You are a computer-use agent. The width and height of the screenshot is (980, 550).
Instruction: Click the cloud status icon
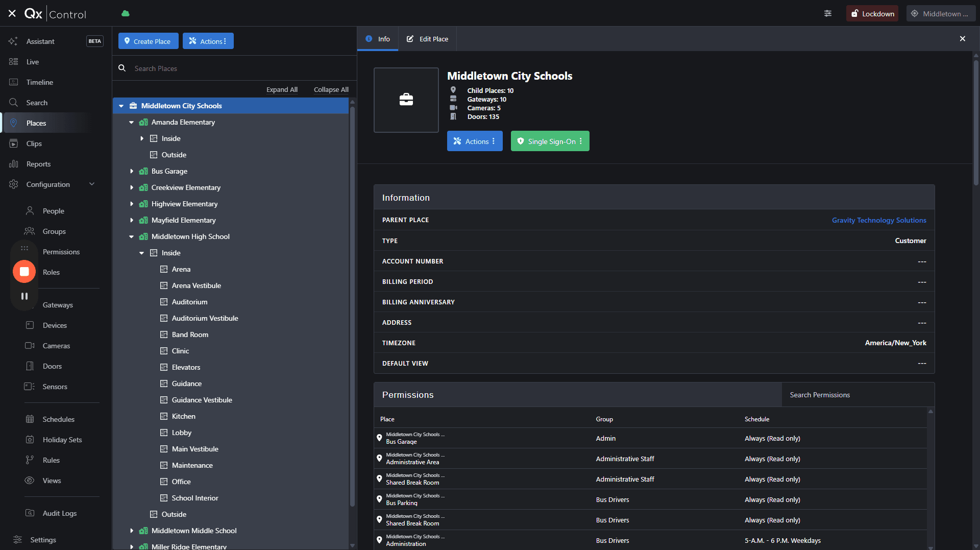125,13
